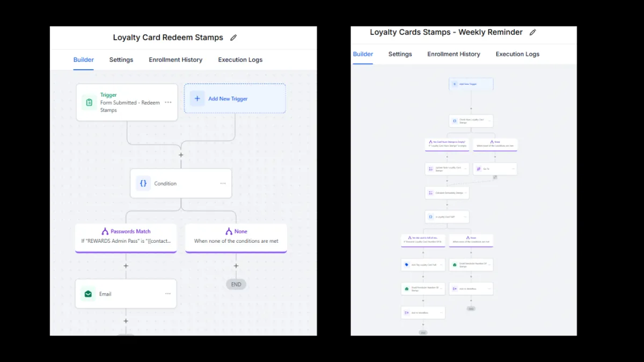
Task: Open Enrollment History in Weekly Reminder workflow
Action: click(x=453, y=54)
